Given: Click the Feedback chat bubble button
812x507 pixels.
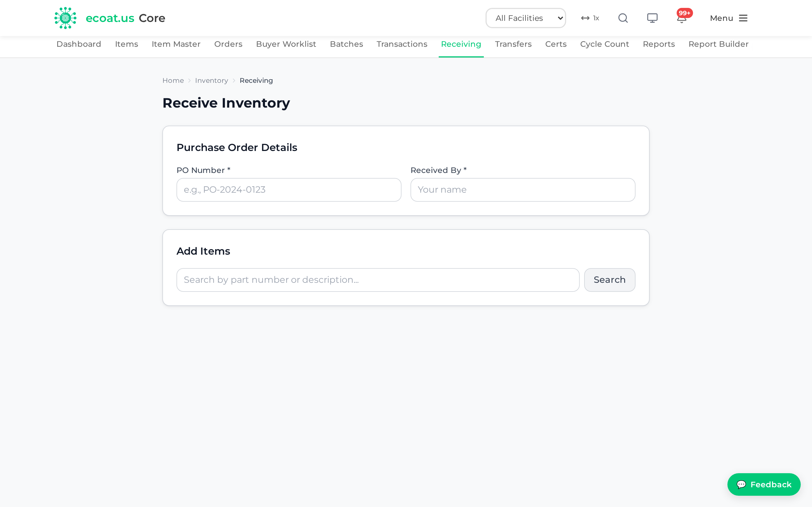Looking at the screenshot, I should point(764,484).
